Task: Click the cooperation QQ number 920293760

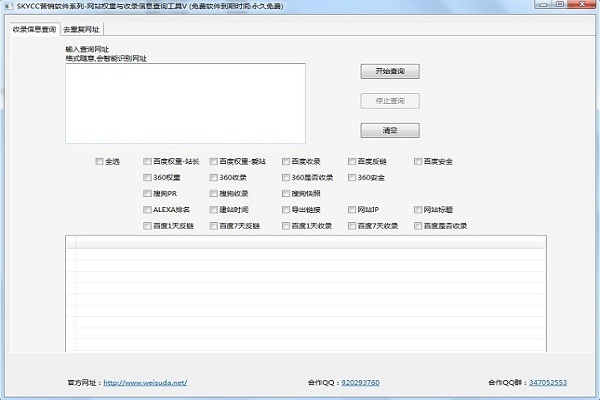Action: coord(360,382)
